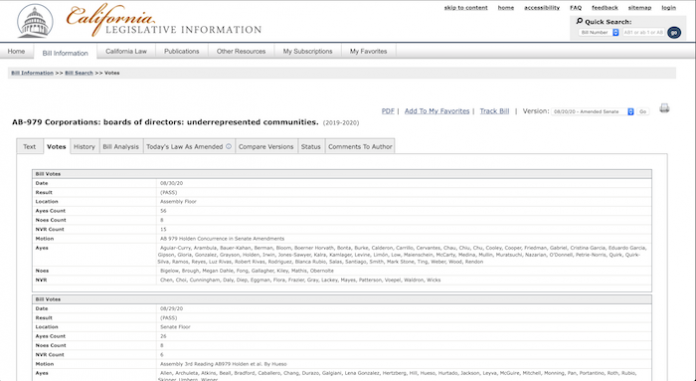Open the Version dropdown selector
Viewport: 696px width, 381px height.
click(x=593, y=111)
